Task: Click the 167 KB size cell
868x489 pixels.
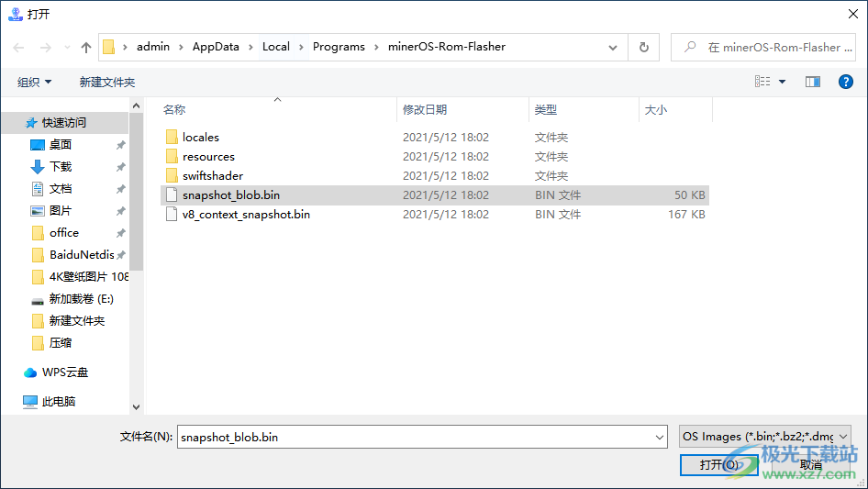Action: [686, 215]
